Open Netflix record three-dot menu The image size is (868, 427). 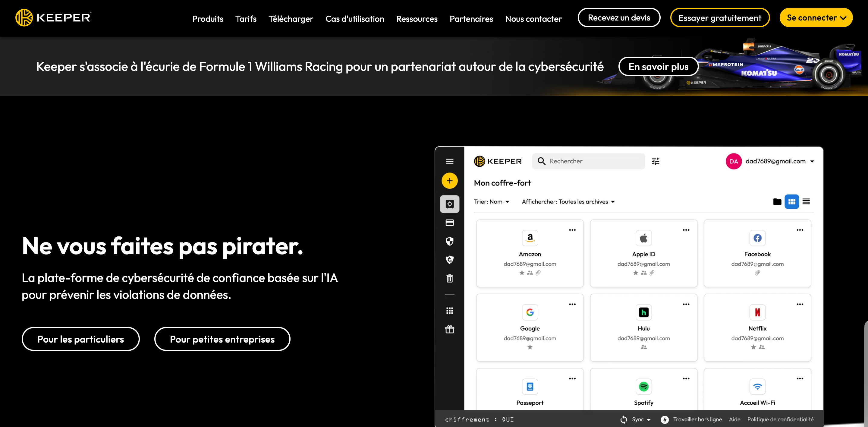coord(800,304)
